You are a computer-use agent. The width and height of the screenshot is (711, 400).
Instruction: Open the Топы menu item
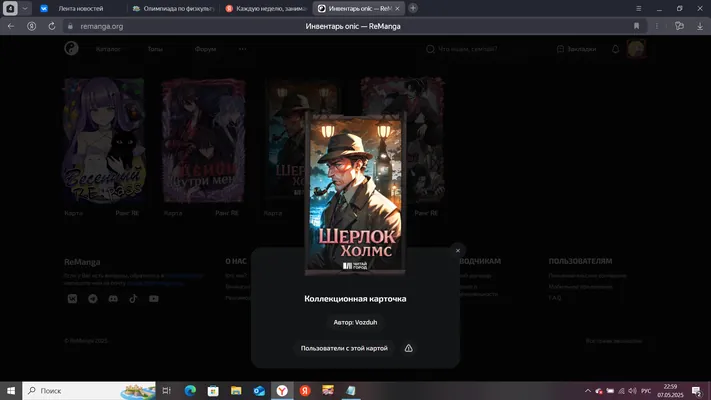(x=155, y=49)
